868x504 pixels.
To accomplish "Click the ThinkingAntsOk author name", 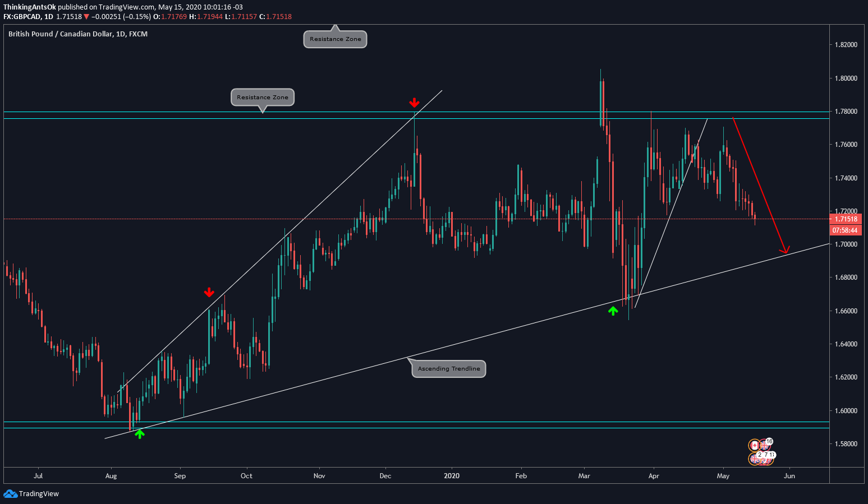I will [x=30, y=7].
